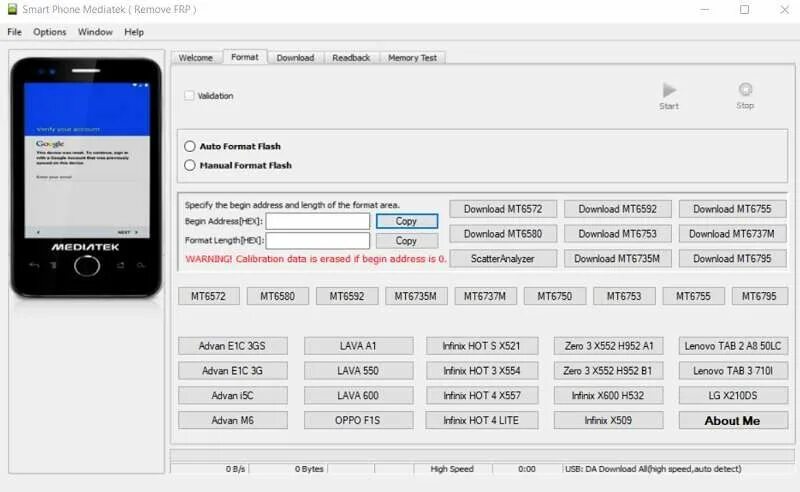Select Infinix HOT 4 X557 device
This screenshot has width=800, height=492.
point(482,396)
